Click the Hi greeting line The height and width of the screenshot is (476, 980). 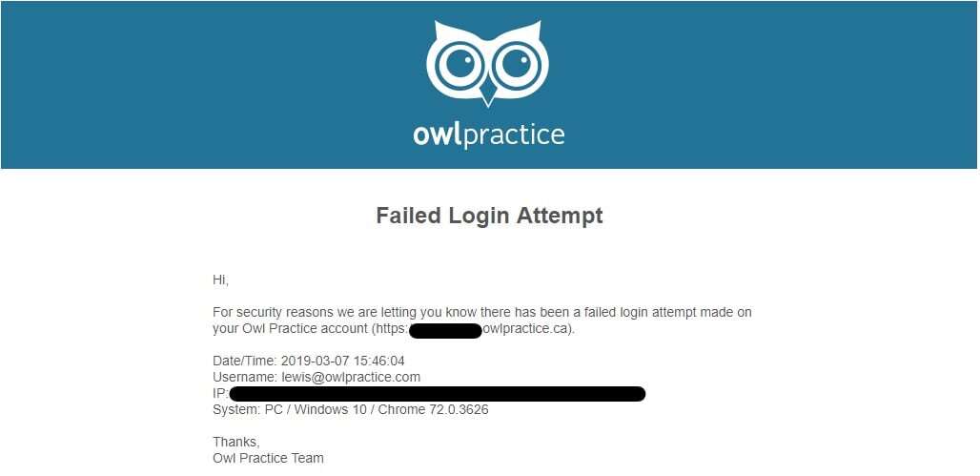pos(220,280)
